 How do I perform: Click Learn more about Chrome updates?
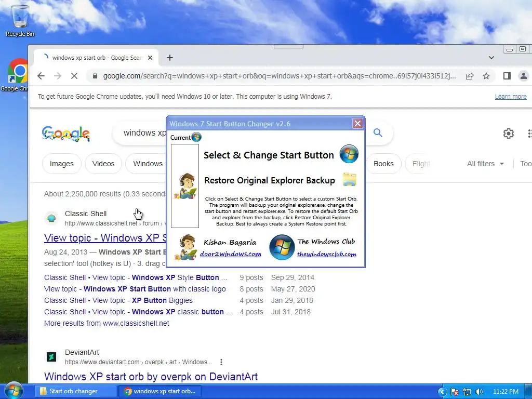pos(511,97)
